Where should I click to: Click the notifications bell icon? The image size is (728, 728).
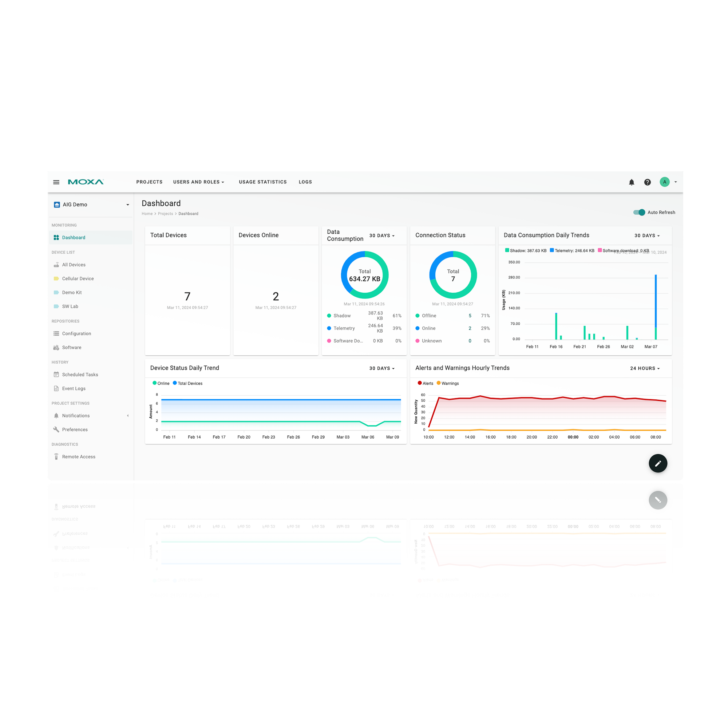632,182
